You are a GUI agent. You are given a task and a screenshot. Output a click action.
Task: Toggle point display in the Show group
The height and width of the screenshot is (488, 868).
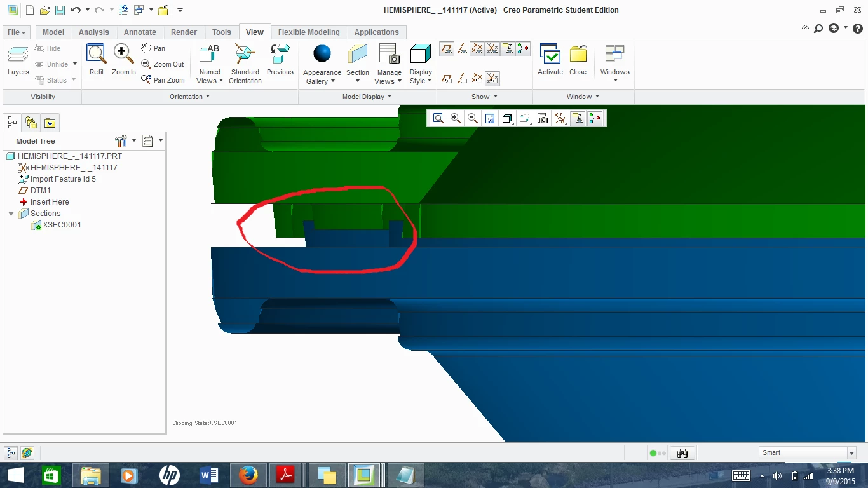477,48
